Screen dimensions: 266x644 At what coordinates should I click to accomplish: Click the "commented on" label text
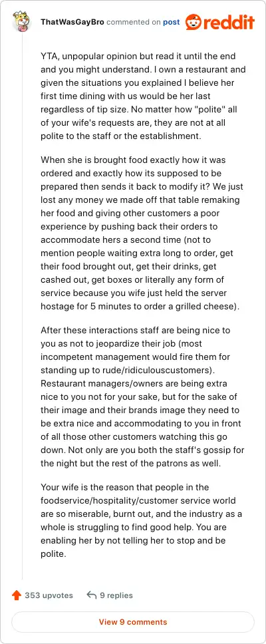point(134,22)
